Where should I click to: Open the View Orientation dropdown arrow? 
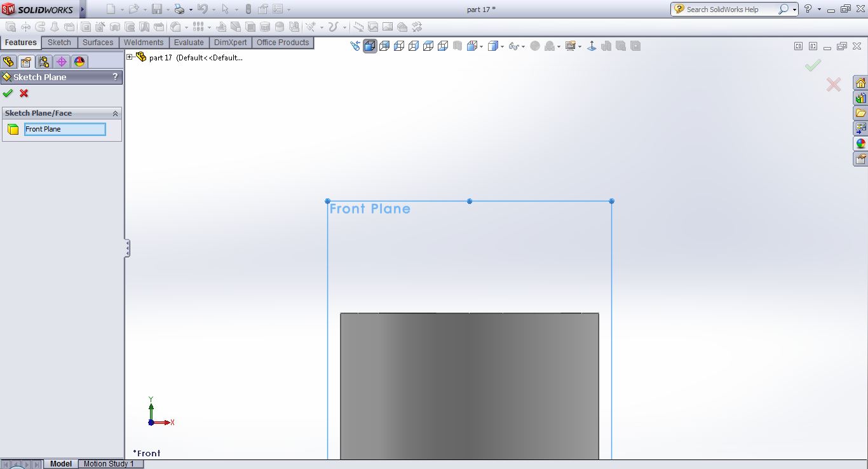tap(482, 46)
